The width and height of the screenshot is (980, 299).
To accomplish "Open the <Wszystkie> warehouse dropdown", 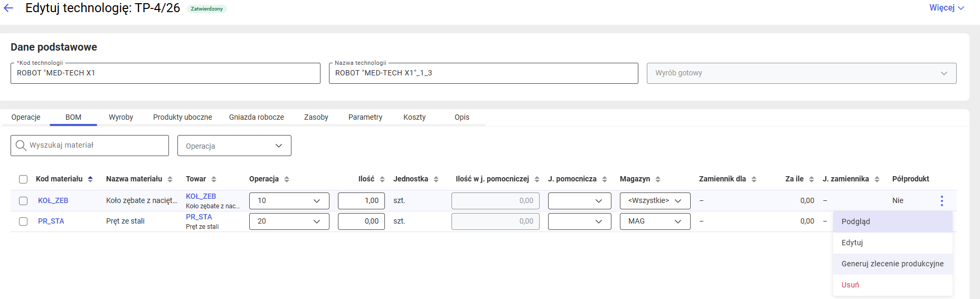I will (x=655, y=201).
